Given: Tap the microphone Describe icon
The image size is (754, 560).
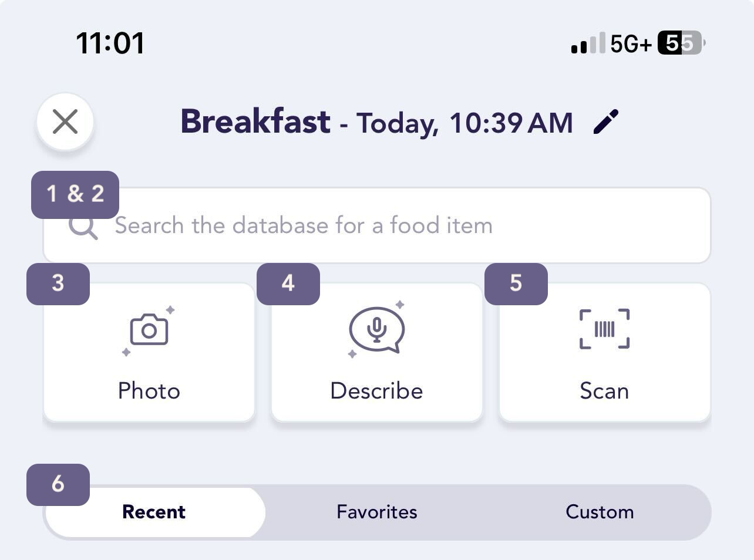Looking at the screenshot, I should [x=376, y=330].
